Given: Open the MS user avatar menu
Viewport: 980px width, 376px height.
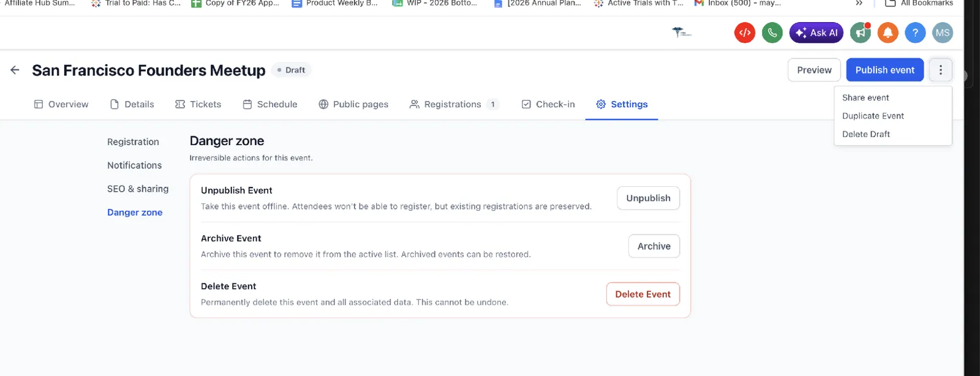Looking at the screenshot, I should pos(943,33).
